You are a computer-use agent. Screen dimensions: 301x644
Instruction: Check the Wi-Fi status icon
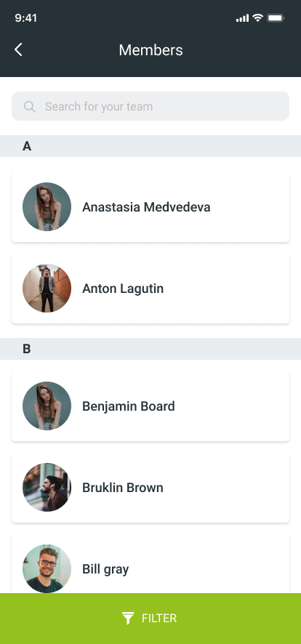click(x=257, y=17)
